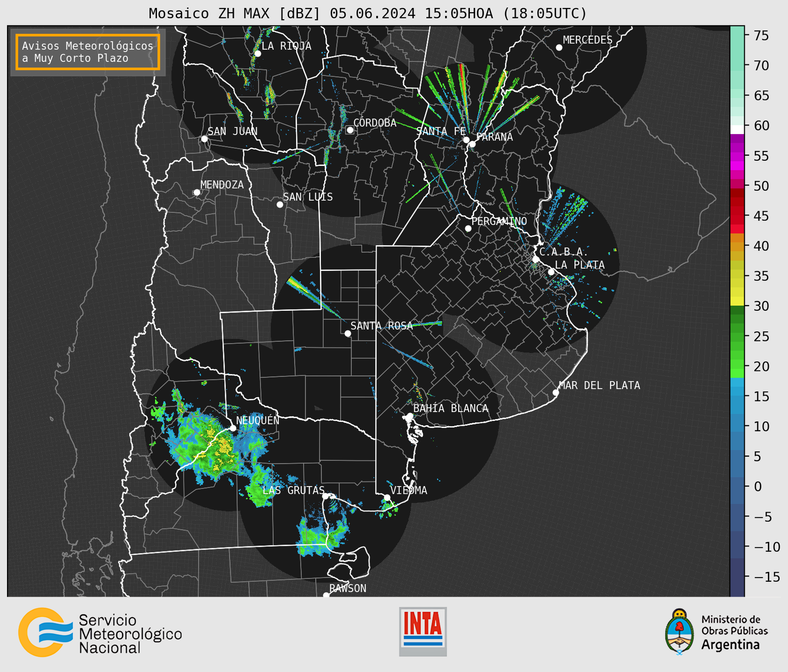Click the yellow 30 dBZ band on color scale

click(737, 301)
